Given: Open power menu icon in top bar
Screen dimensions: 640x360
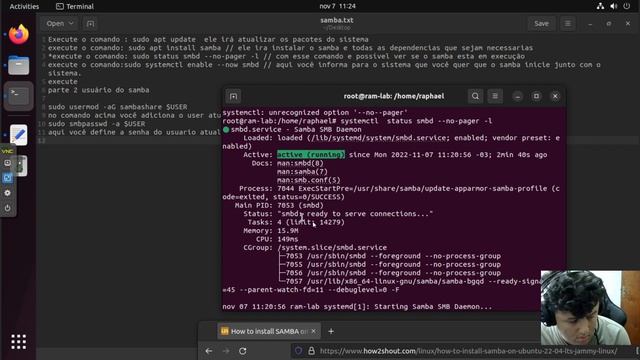Looking at the screenshot, I should [627, 6].
